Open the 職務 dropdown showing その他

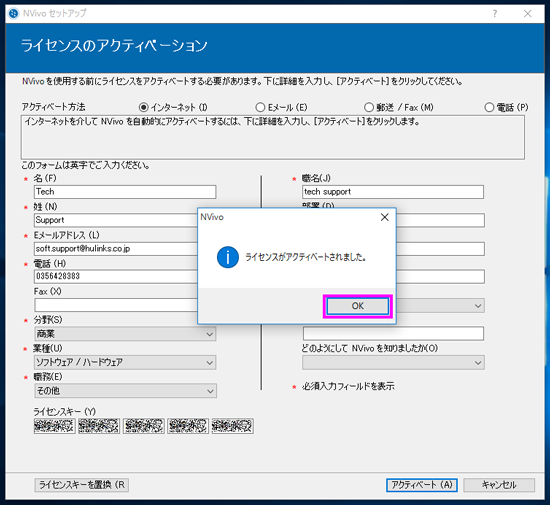point(126,391)
